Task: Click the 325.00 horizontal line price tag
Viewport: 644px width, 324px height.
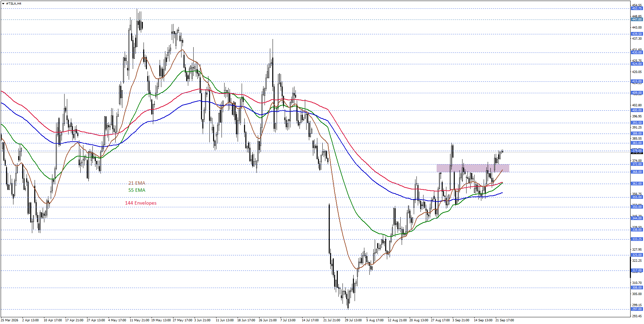Action: pos(637,255)
